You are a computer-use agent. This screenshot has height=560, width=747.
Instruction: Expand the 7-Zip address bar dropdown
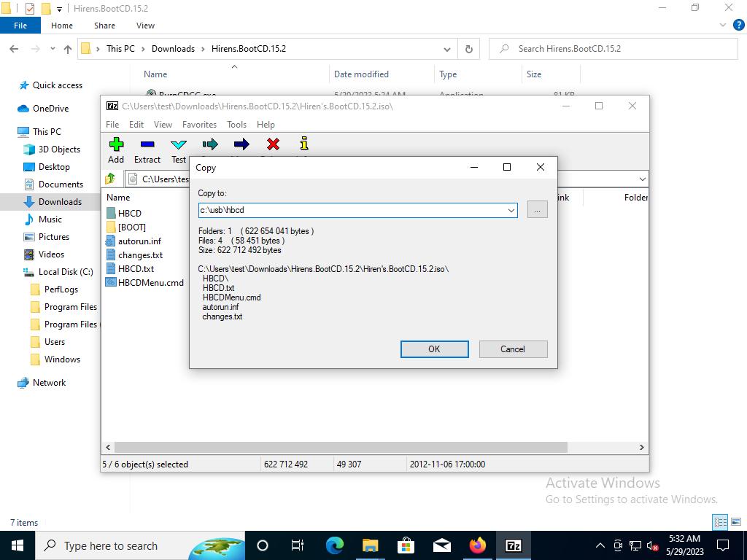(x=642, y=179)
